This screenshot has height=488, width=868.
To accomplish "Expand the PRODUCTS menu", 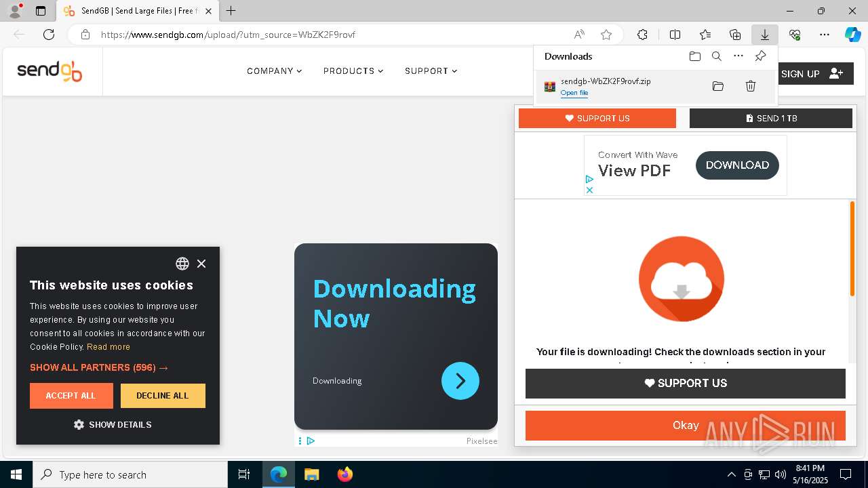I will [x=353, y=71].
